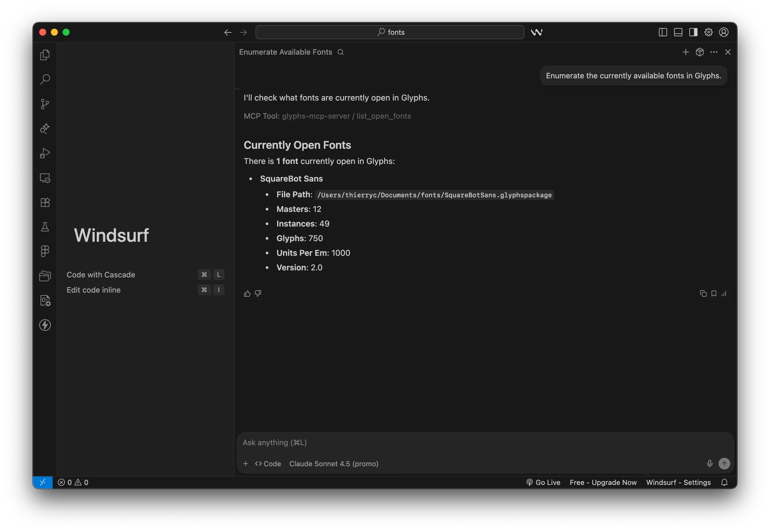Open the Figma icon in sidebar
The width and height of the screenshot is (770, 532).
click(x=45, y=251)
